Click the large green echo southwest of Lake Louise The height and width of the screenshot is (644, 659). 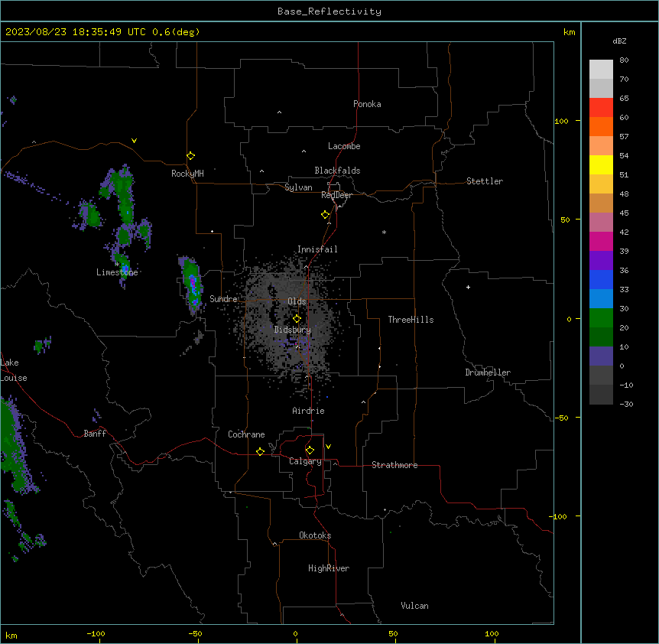point(12,446)
